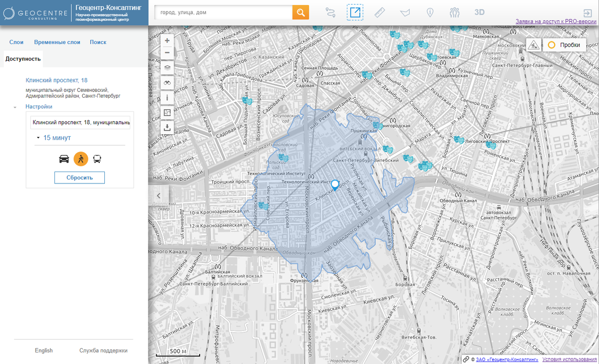Select the Доступность tab
The height and width of the screenshot is (364, 599).
[23, 59]
